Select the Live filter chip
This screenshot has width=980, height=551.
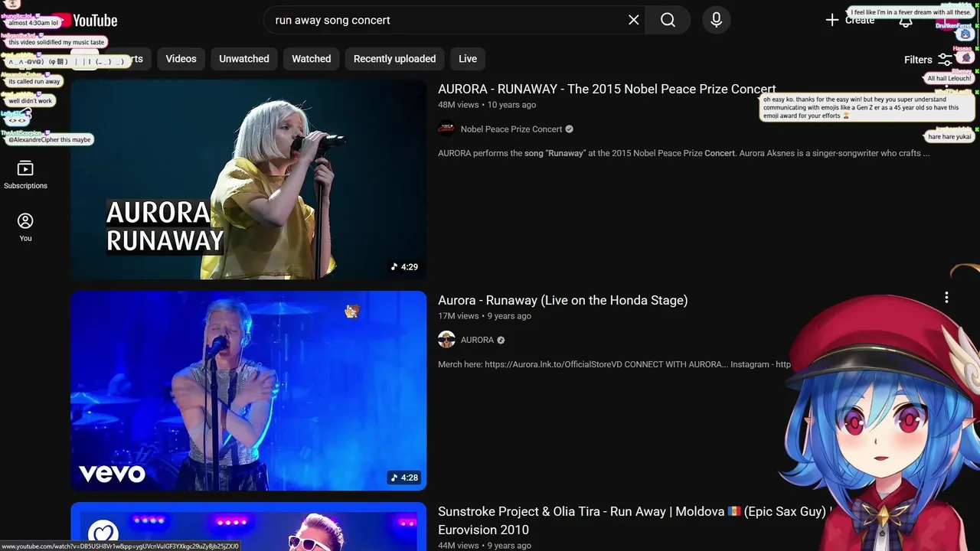(468, 59)
